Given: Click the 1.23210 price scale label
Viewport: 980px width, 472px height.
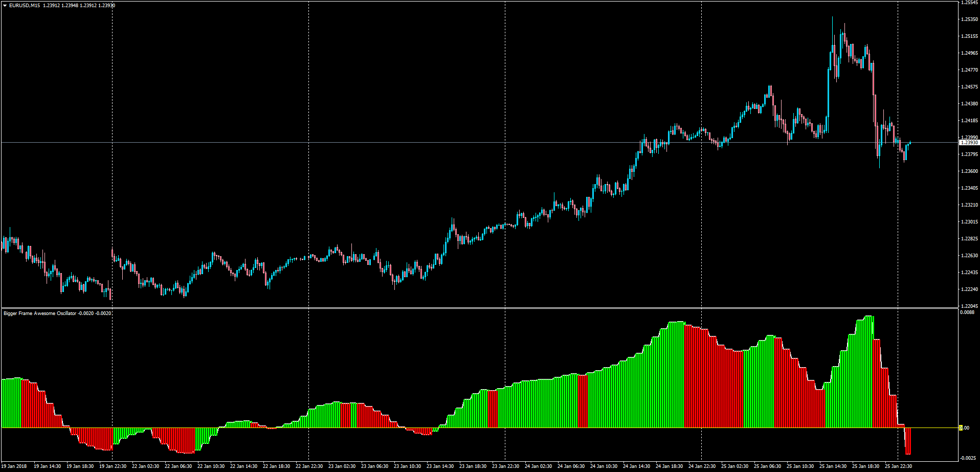Looking at the screenshot, I should click(x=969, y=205).
